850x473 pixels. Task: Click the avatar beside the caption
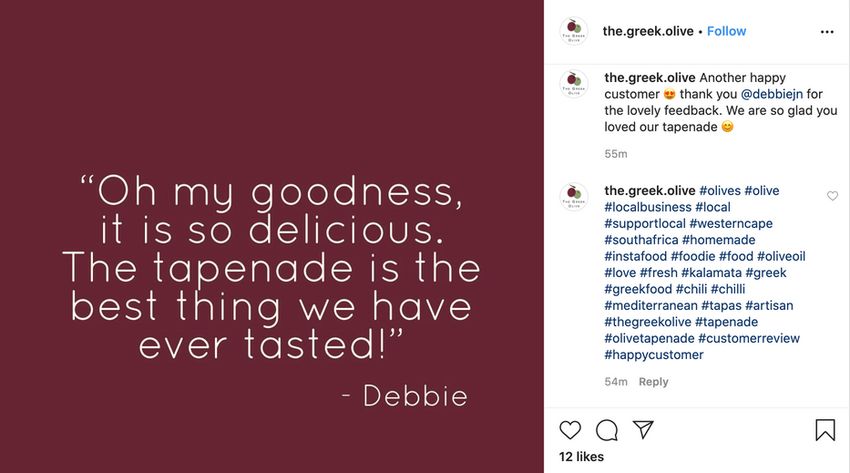click(x=574, y=84)
